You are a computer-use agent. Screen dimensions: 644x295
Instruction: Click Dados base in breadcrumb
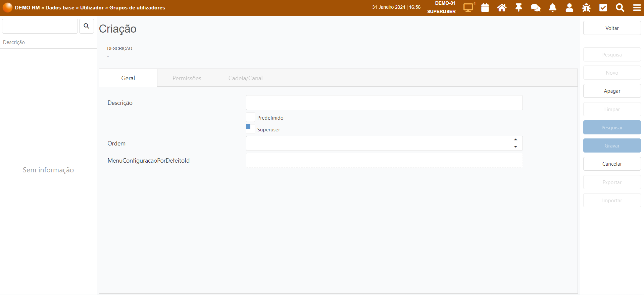(60, 7)
